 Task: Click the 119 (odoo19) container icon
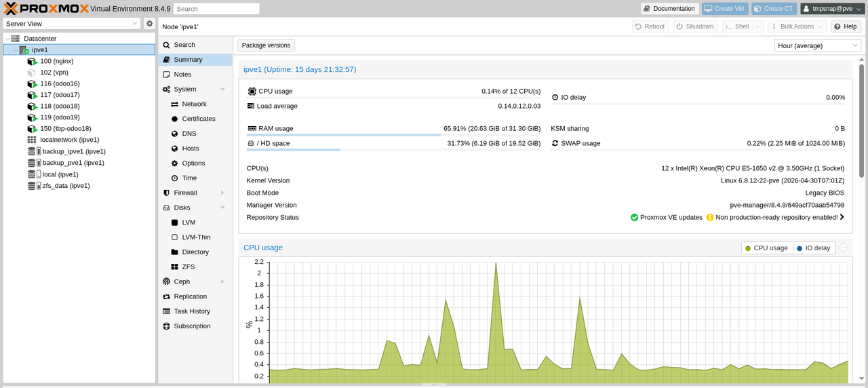[x=32, y=117]
